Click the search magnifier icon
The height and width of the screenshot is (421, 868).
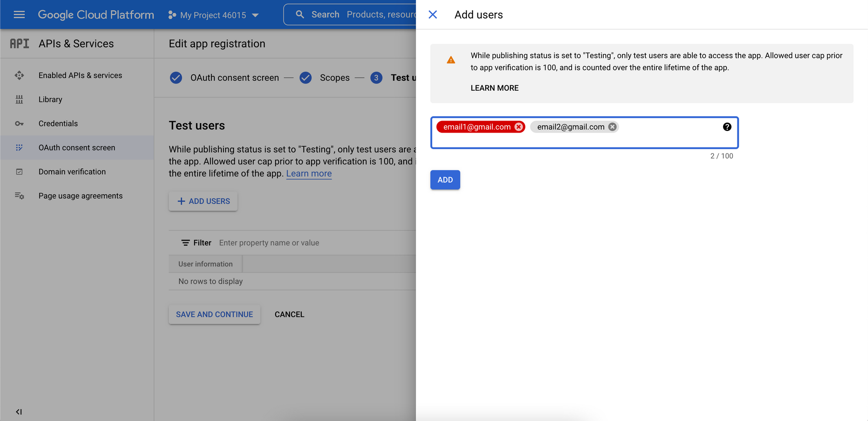coord(300,15)
